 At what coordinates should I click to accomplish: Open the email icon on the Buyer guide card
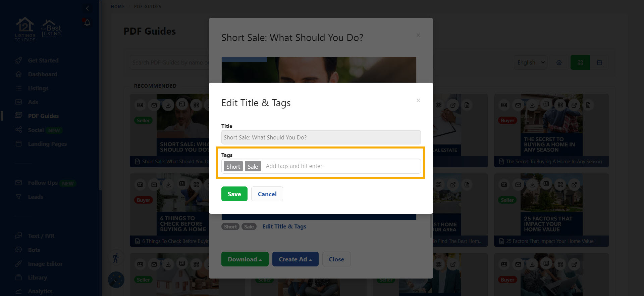click(x=518, y=105)
